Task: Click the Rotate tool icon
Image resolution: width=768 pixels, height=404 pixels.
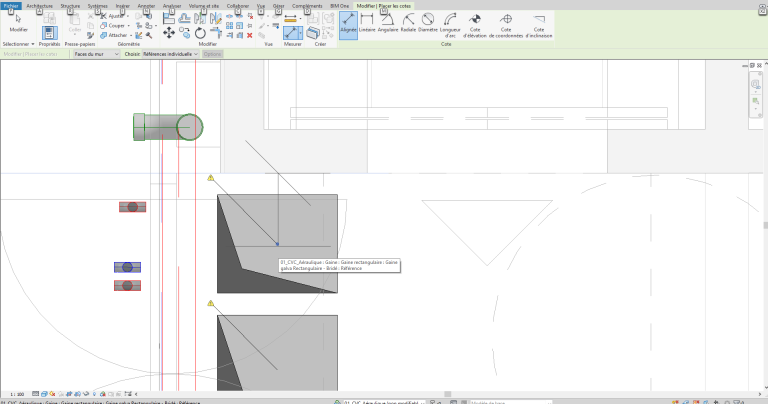Action: [x=200, y=33]
